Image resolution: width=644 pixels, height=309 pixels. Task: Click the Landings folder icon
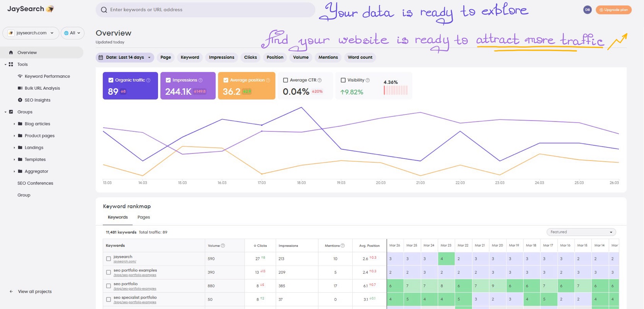20,147
